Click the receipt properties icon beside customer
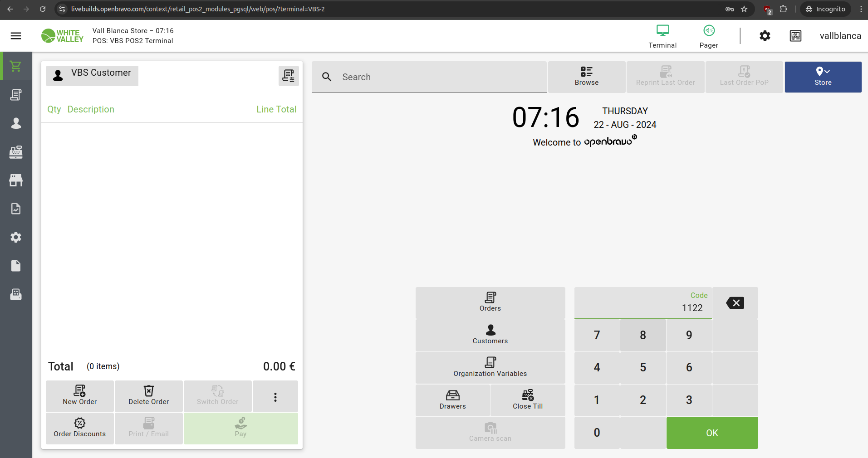The width and height of the screenshot is (868, 458). pos(288,76)
